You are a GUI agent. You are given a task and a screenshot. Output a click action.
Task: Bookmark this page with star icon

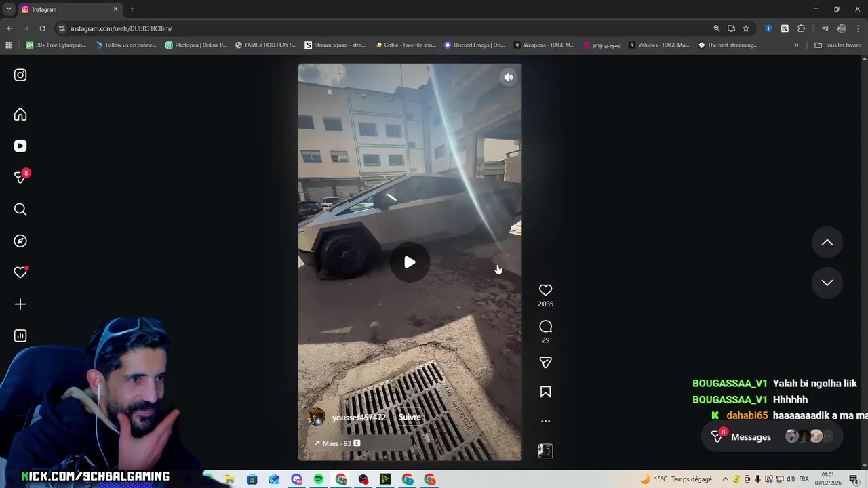746,28
